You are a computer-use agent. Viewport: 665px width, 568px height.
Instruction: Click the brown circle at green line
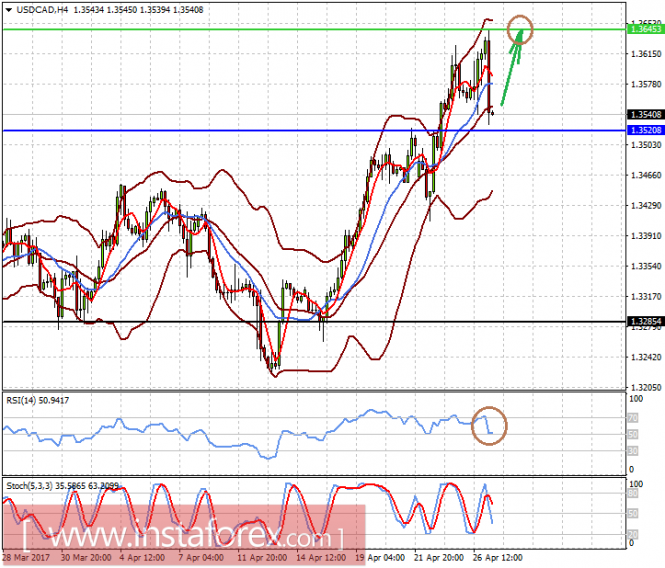pyautogui.click(x=520, y=30)
